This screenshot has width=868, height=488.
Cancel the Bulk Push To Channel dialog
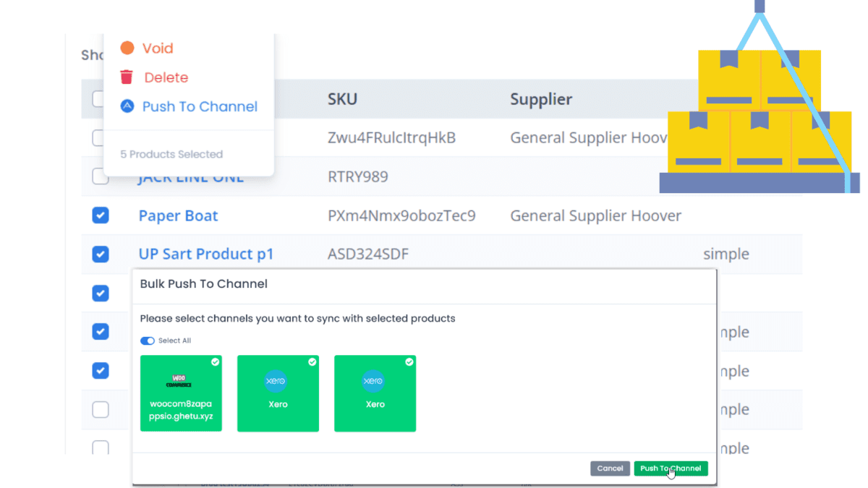click(610, 468)
